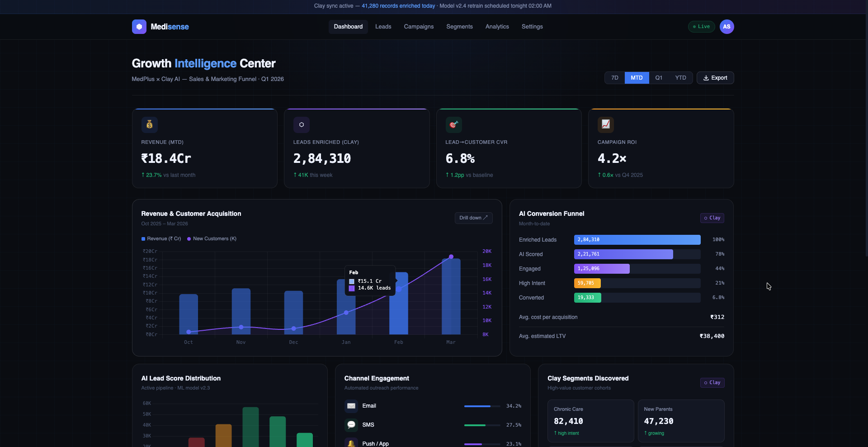Click the Export button

[715, 78]
